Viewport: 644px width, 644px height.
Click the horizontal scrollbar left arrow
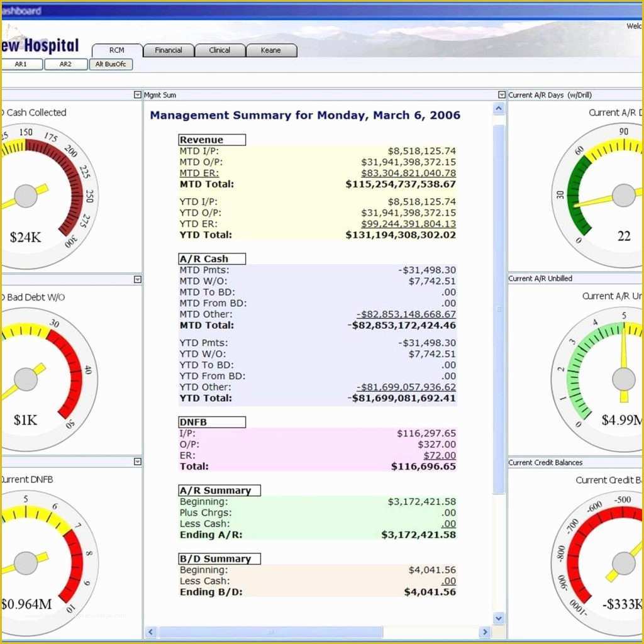pyautogui.click(x=151, y=631)
